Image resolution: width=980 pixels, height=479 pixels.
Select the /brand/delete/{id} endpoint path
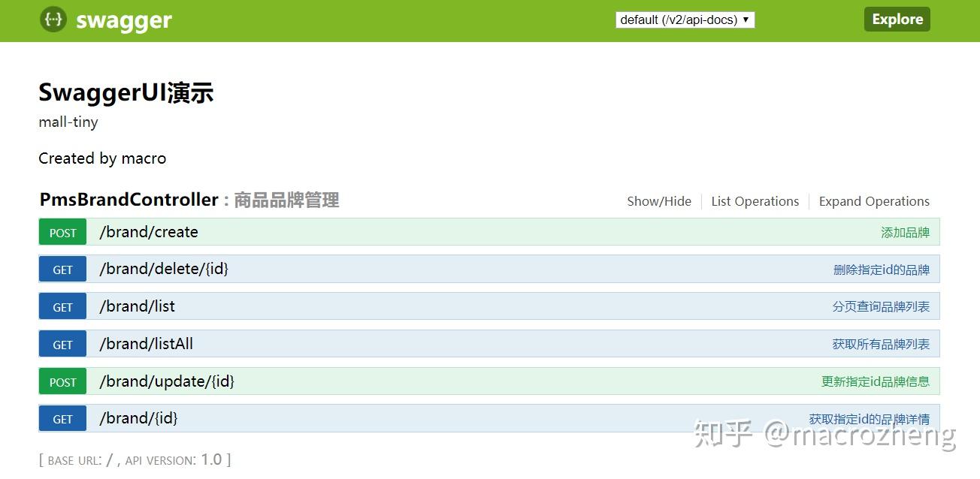163,269
